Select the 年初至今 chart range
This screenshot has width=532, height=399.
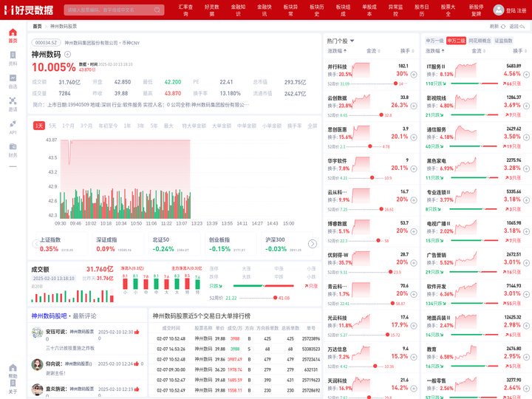(108, 126)
